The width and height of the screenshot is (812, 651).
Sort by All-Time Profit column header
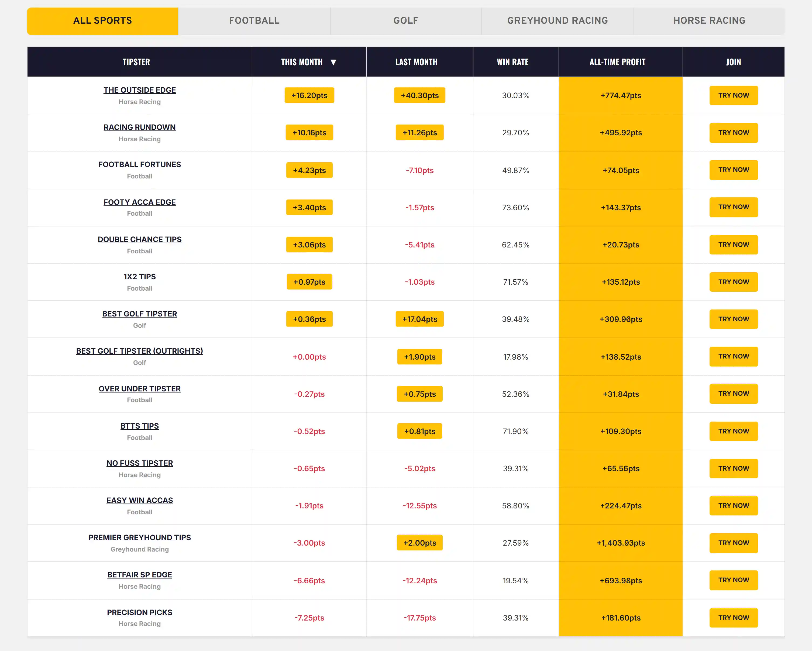[x=617, y=62]
